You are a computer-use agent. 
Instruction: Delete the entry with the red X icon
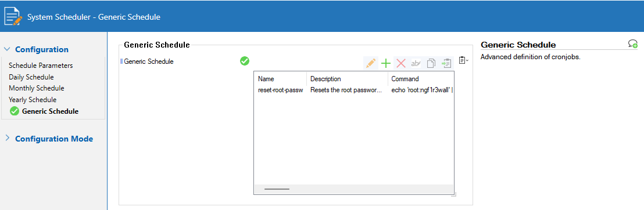[401, 63]
